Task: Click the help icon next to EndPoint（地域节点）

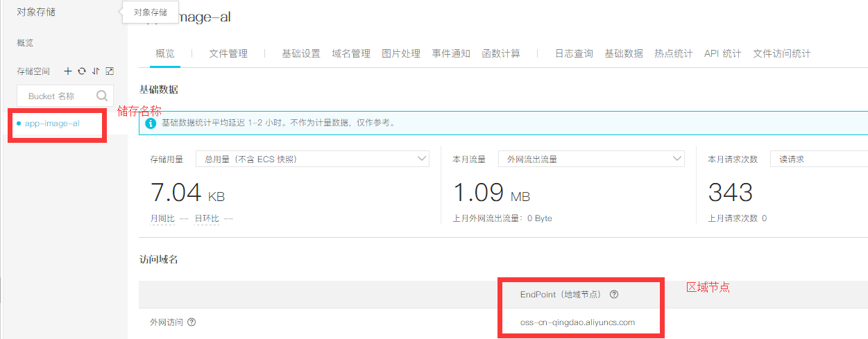Action: [x=614, y=295]
